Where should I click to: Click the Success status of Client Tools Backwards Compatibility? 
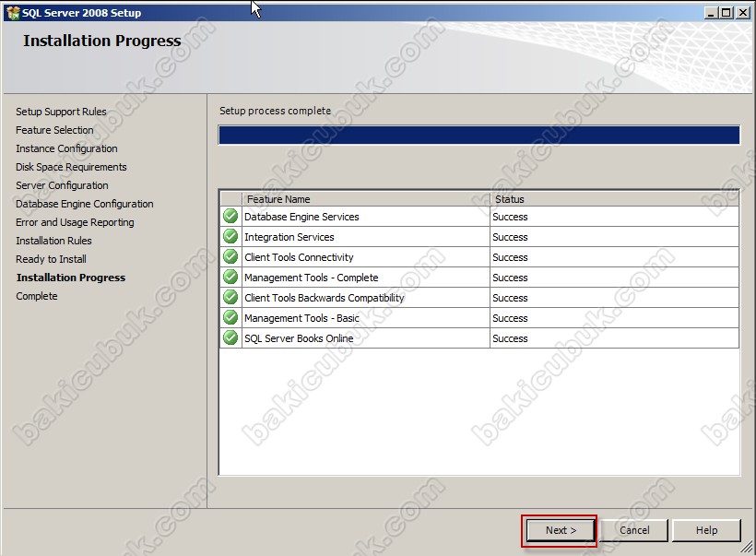click(x=510, y=298)
